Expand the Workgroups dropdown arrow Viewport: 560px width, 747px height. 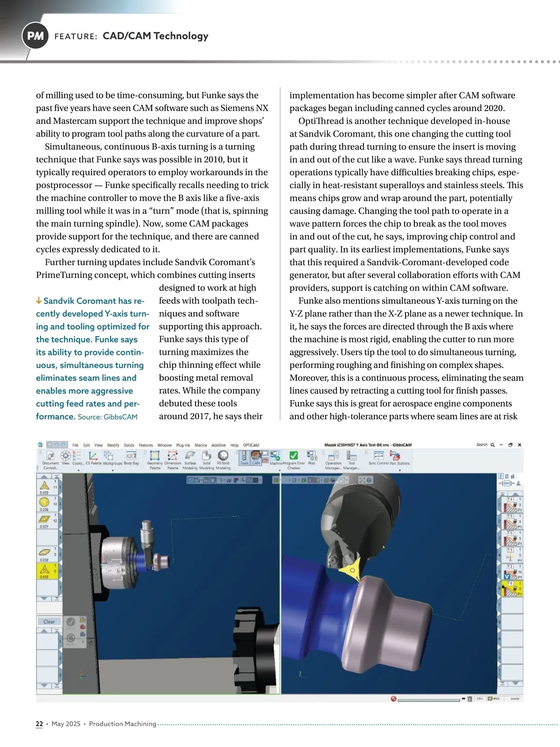point(112,471)
